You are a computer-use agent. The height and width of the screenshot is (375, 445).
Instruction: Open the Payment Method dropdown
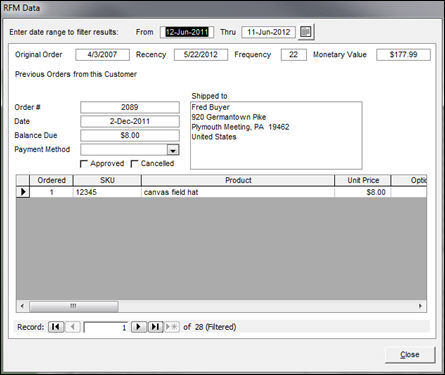click(x=173, y=150)
